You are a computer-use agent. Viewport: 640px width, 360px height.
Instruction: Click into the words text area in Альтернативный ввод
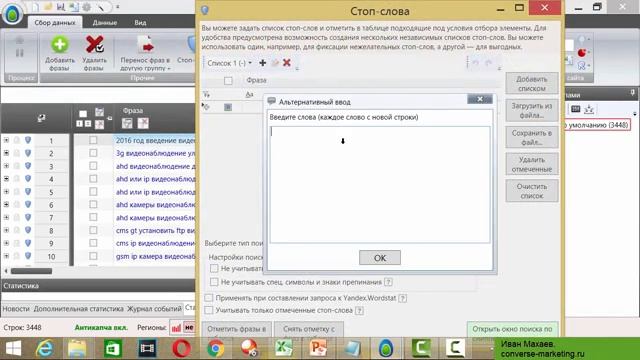pyautogui.click(x=380, y=184)
